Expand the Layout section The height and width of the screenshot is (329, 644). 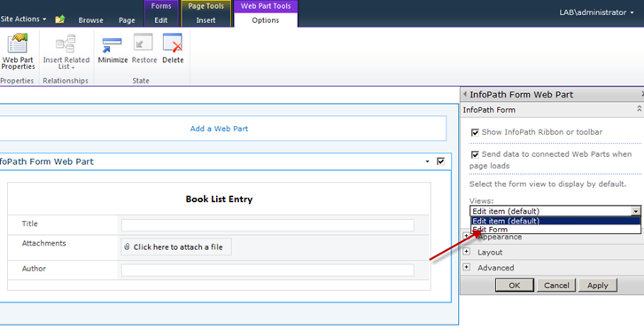pyautogui.click(x=467, y=251)
